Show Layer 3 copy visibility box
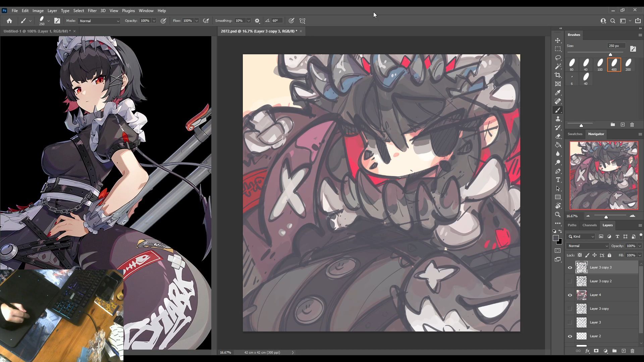The image size is (644, 362). pos(570,309)
